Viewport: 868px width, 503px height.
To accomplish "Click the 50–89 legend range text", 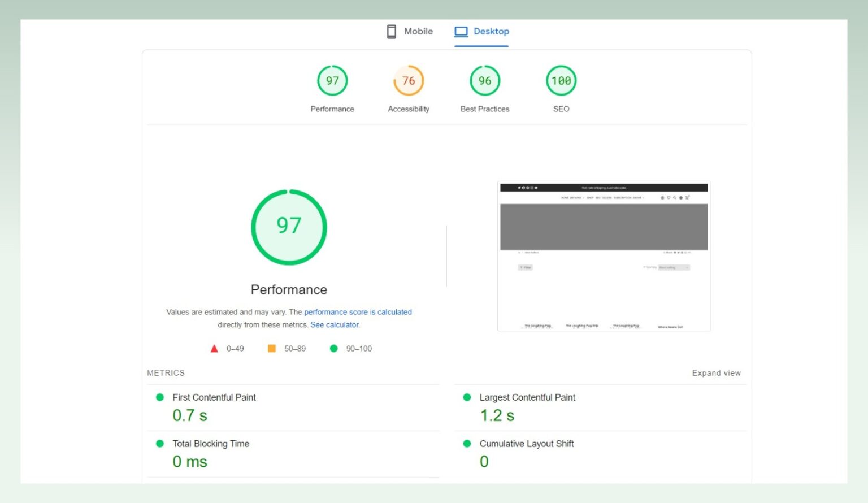I will 295,349.
